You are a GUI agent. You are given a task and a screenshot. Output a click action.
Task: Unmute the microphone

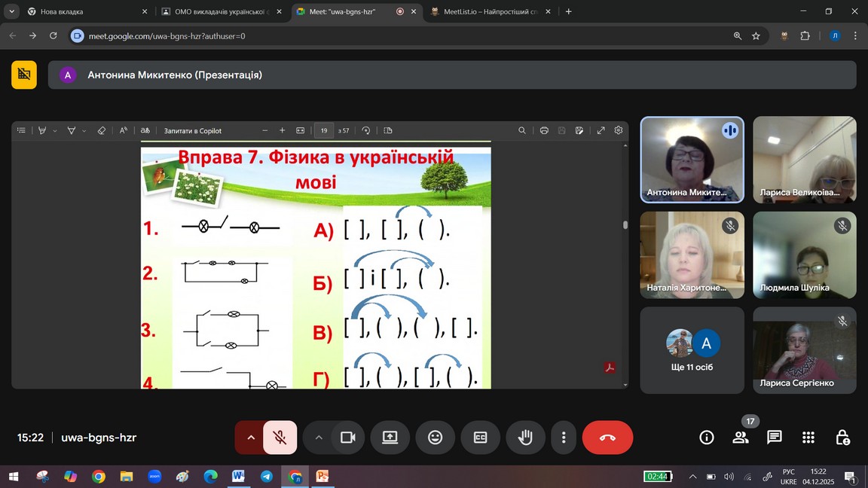pyautogui.click(x=280, y=438)
